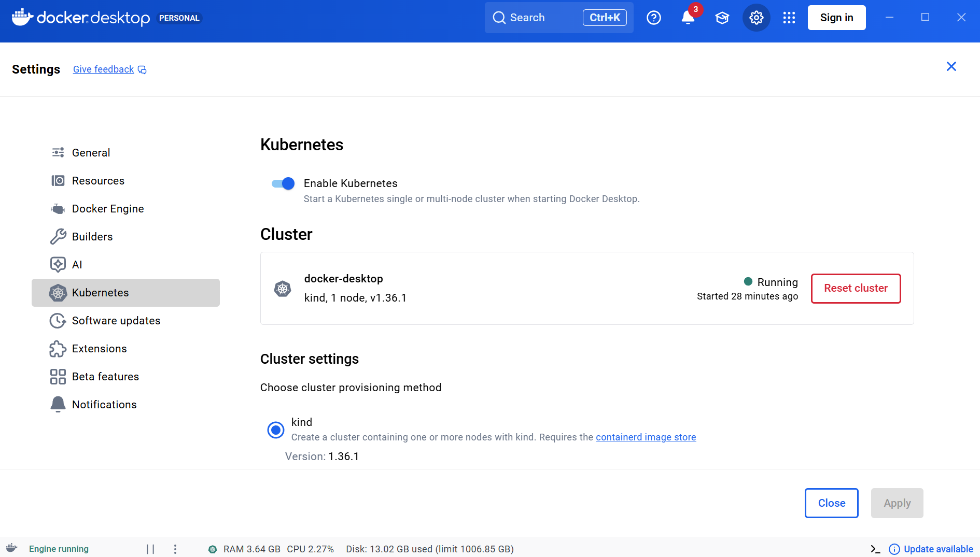Click the Kubernetes status icon near RAM
The image size is (980, 557).
coord(213,549)
